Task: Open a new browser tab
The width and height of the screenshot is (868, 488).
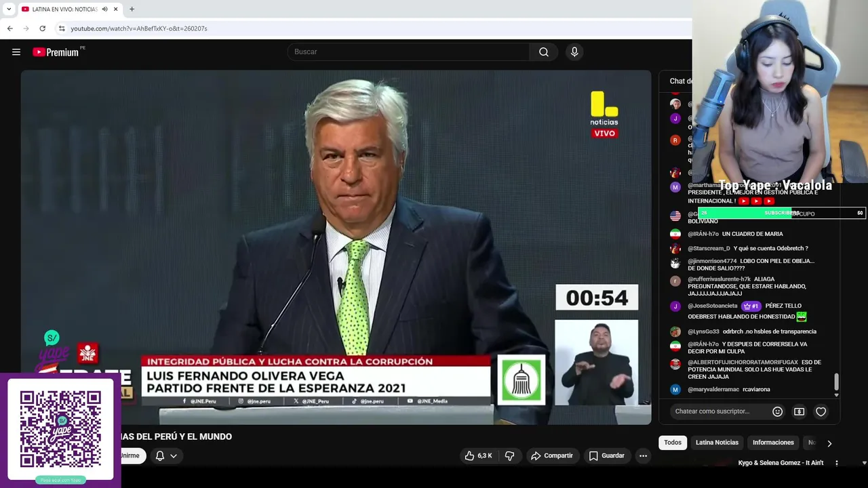Action: [132, 9]
